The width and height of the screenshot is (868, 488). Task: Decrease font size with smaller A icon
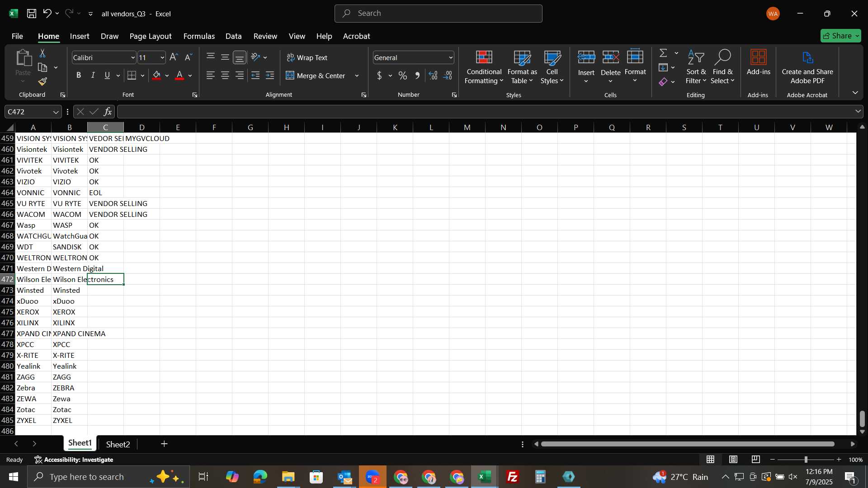[189, 57]
